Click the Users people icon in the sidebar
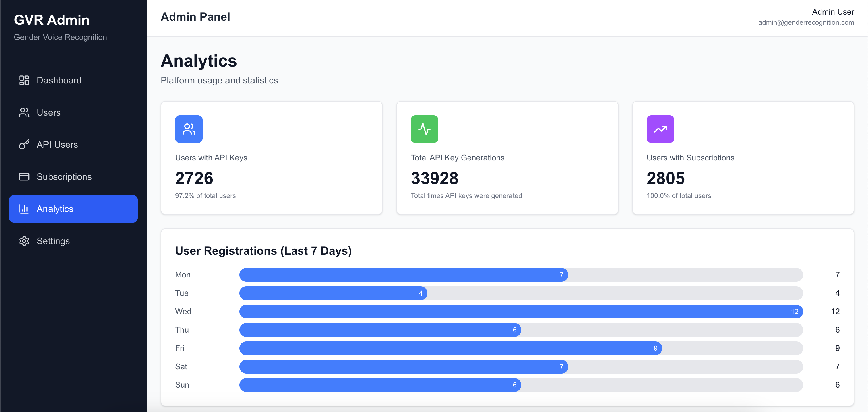This screenshot has width=868, height=412. [24, 112]
